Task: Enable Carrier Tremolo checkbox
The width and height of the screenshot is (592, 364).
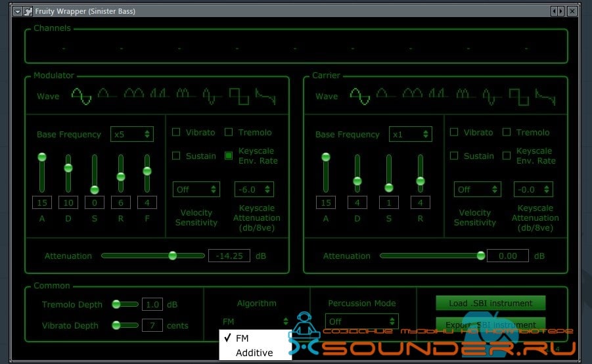Action: (x=507, y=132)
